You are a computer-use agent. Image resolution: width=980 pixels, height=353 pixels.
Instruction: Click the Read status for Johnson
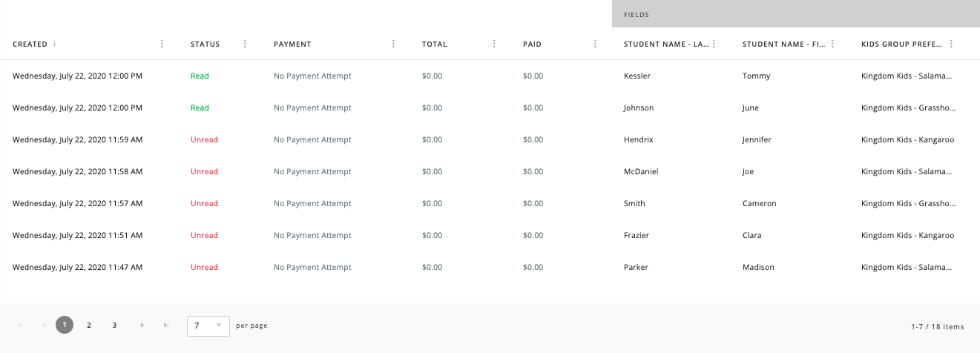(200, 108)
